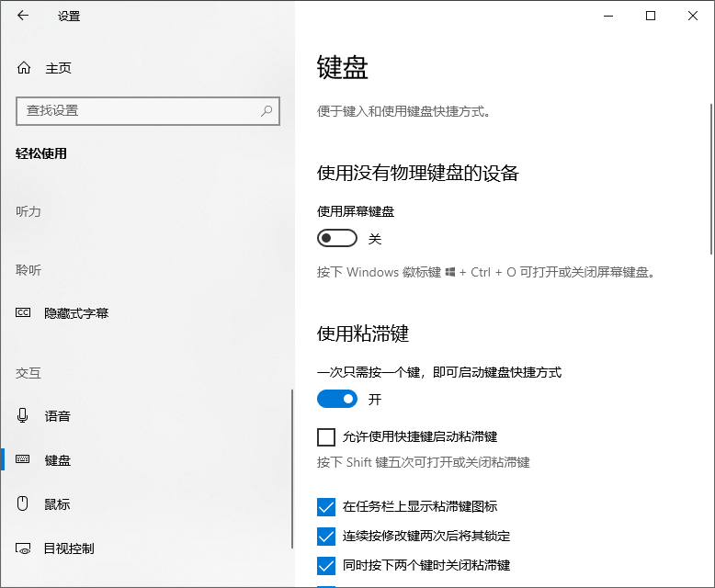Select the microphone icon for 语音
The image size is (715, 588).
pos(23,415)
